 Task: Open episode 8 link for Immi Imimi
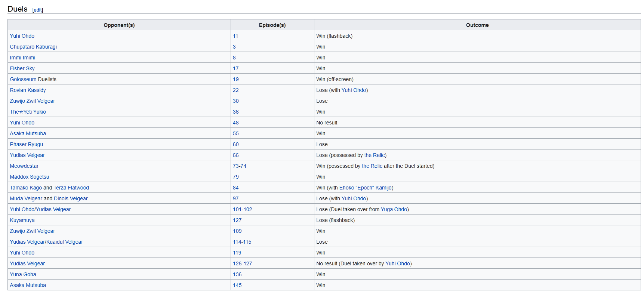click(x=234, y=58)
